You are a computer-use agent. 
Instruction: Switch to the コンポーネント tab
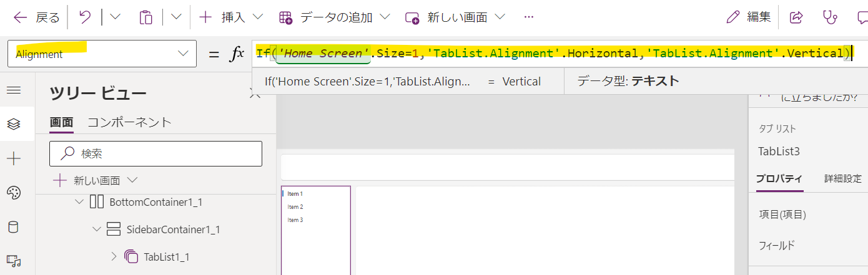point(129,122)
